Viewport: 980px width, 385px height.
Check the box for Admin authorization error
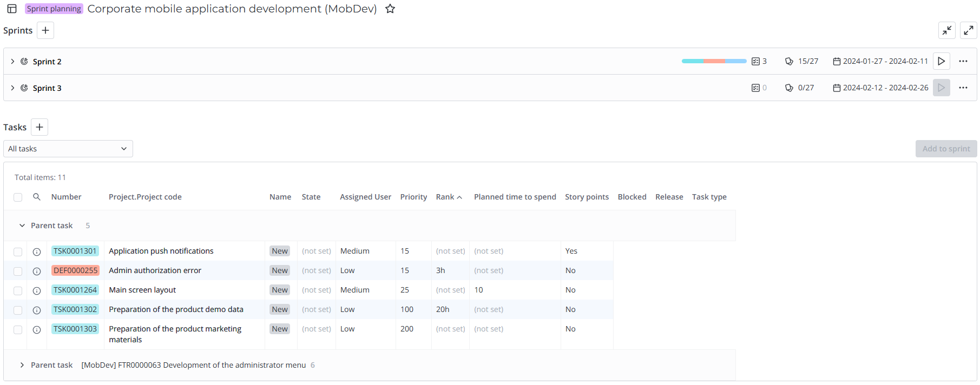point(18,271)
